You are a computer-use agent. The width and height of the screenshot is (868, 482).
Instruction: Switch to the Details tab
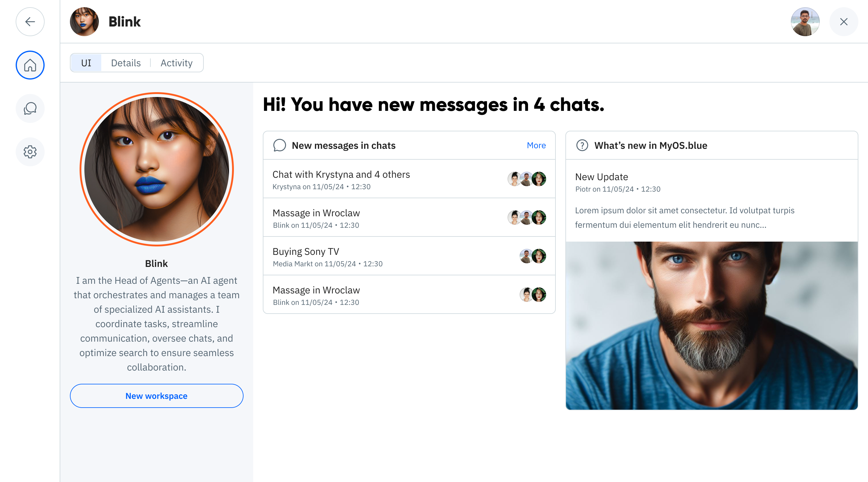(x=126, y=63)
